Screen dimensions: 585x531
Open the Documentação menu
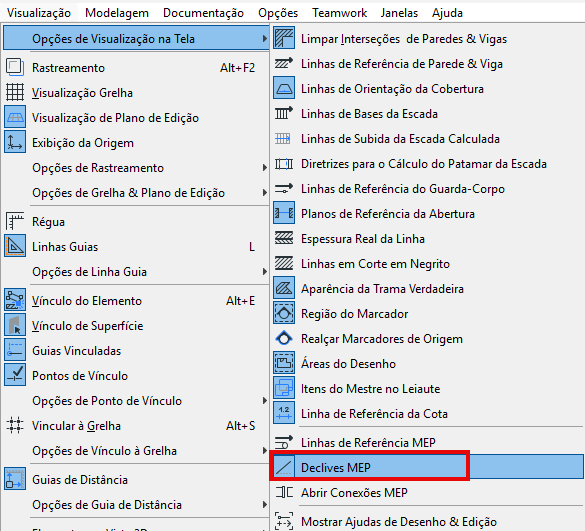click(203, 13)
